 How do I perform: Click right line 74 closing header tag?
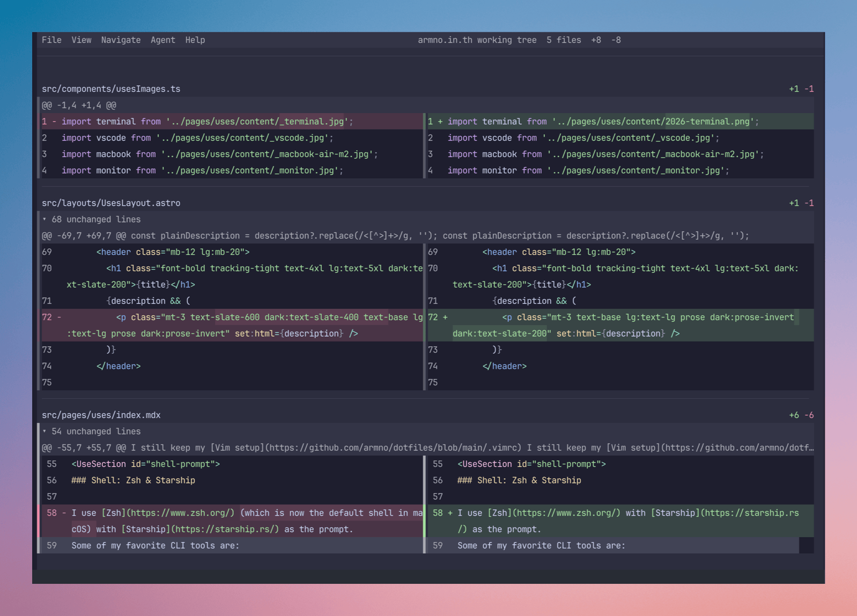click(x=620, y=366)
